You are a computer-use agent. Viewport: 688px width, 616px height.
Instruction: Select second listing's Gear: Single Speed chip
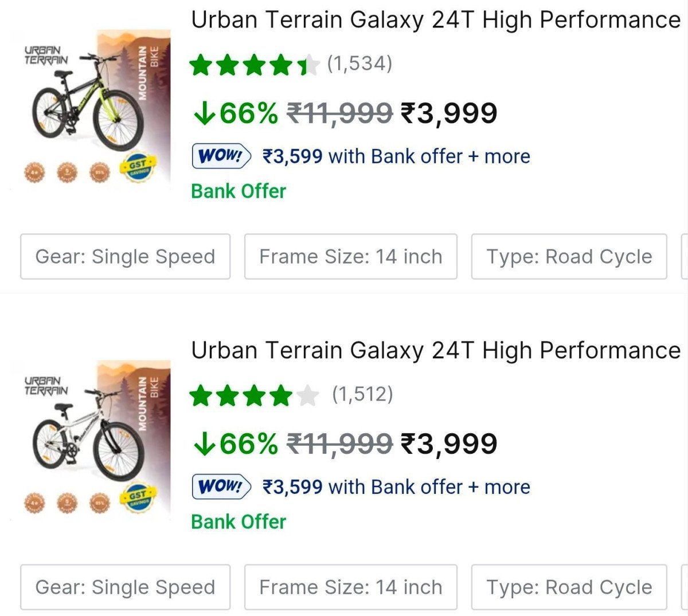pyautogui.click(x=125, y=587)
